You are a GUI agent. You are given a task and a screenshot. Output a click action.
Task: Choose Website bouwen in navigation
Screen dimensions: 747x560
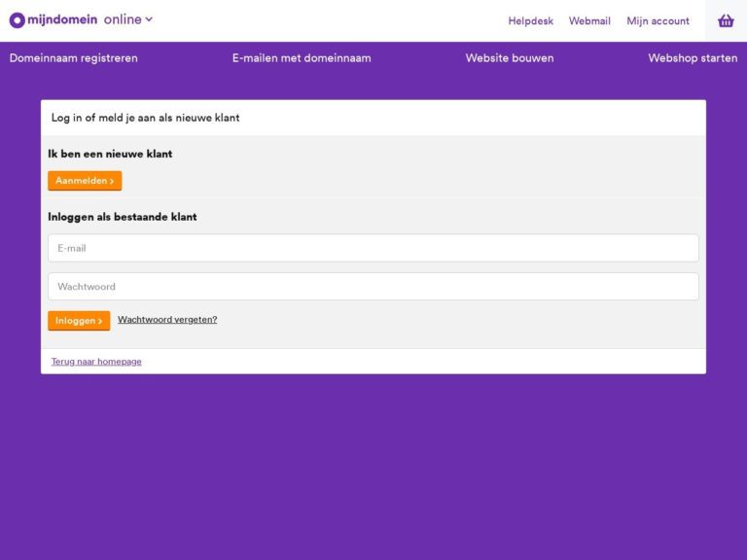(x=510, y=58)
